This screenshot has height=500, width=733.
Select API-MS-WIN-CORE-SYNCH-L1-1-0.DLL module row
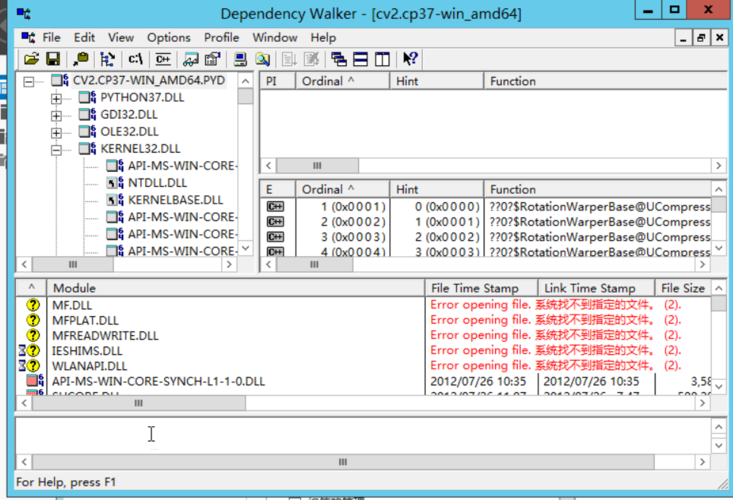(x=364, y=381)
